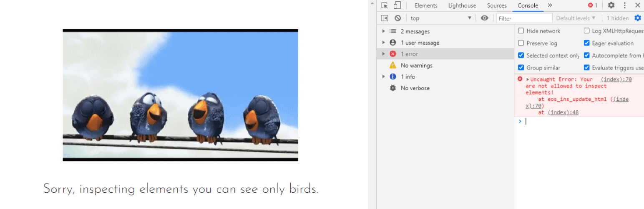Select the No warnings row
The image size is (644, 209).
tap(445, 65)
